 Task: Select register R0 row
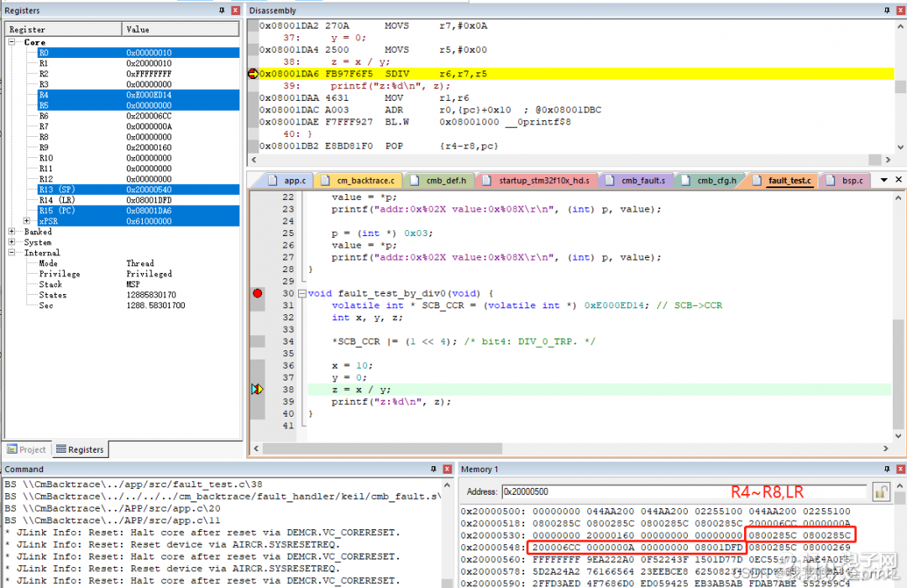click(139, 53)
